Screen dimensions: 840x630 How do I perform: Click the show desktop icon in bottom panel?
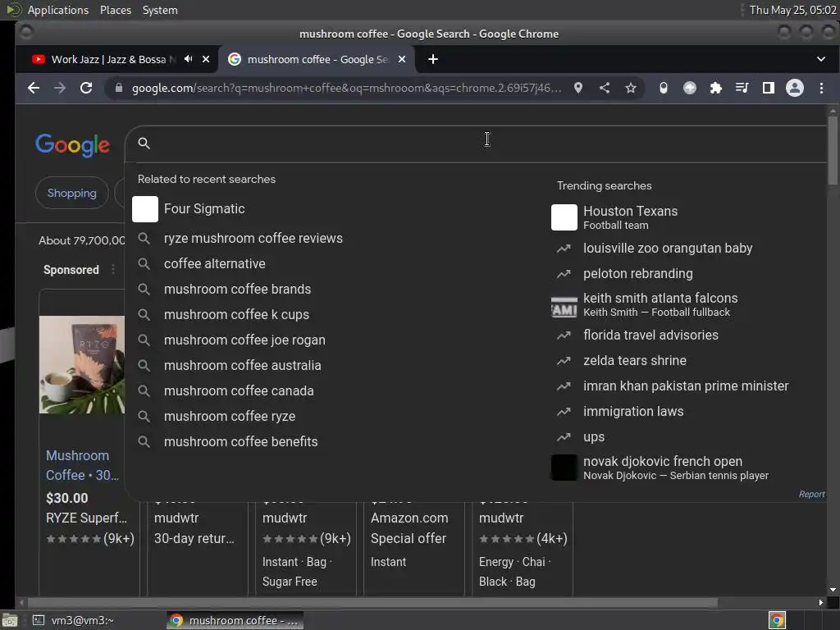[10, 620]
